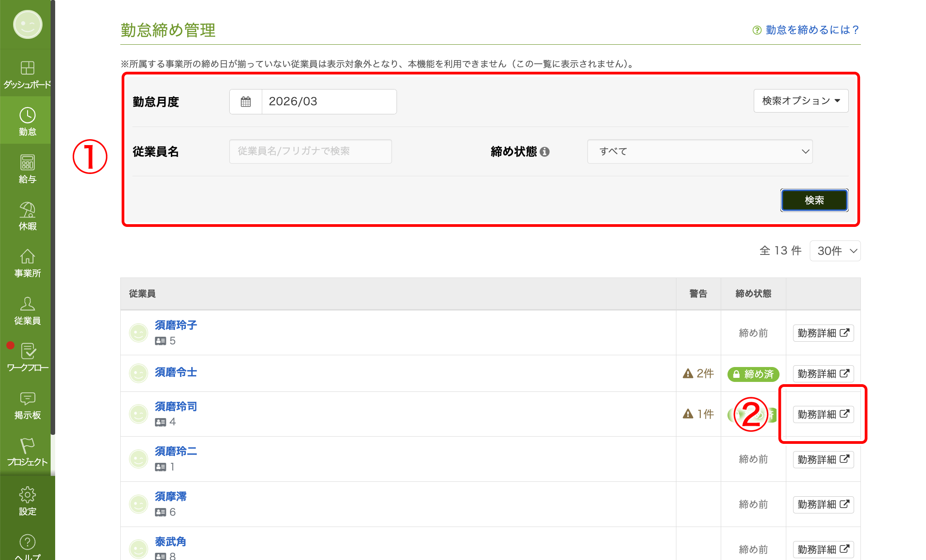Select the 給与 calculator icon in sidebar
The height and width of the screenshot is (560, 926).
27,163
